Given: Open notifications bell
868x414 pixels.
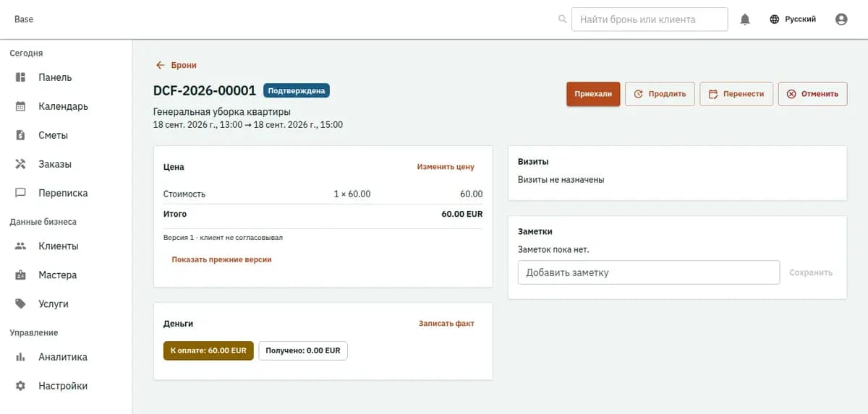Looking at the screenshot, I should point(745,20).
